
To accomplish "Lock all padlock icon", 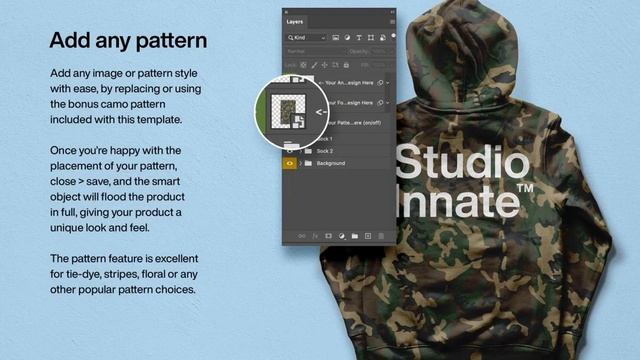I will (346, 65).
